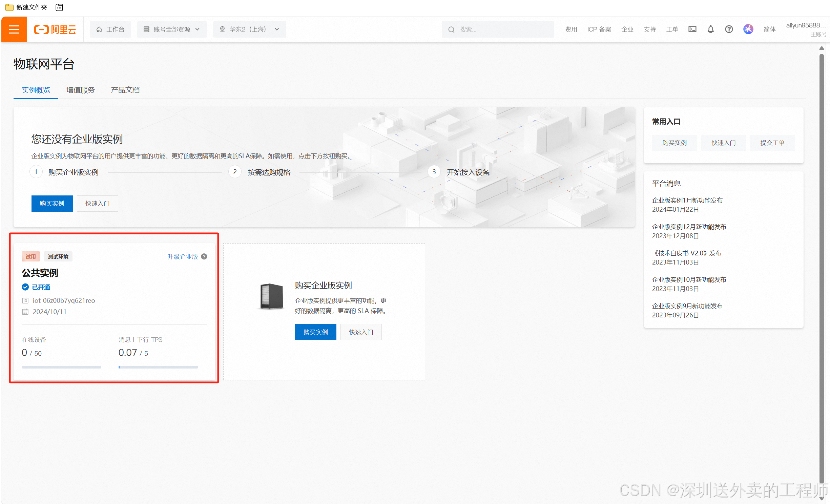Click the blue 购买实例 banner button

click(x=52, y=204)
